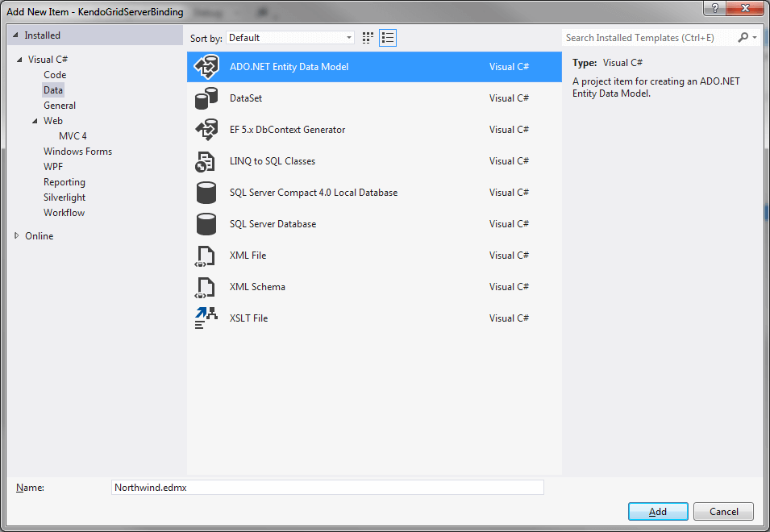Viewport: 770px width, 532px height.
Task: Select the Data category in sidebar
Action: [x=54, y=89]
